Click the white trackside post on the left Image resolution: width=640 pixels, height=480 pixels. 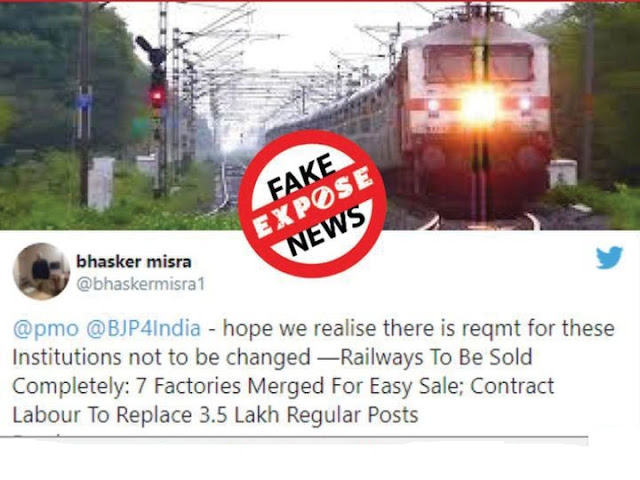(x=101, y=183)
